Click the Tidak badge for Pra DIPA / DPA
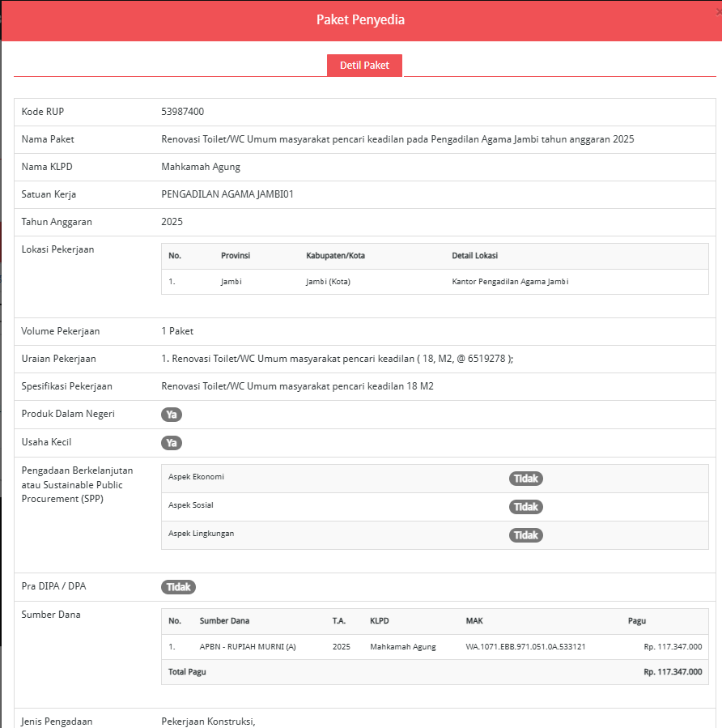This screenshot has width=722, height=728. [x=178, y=587]
